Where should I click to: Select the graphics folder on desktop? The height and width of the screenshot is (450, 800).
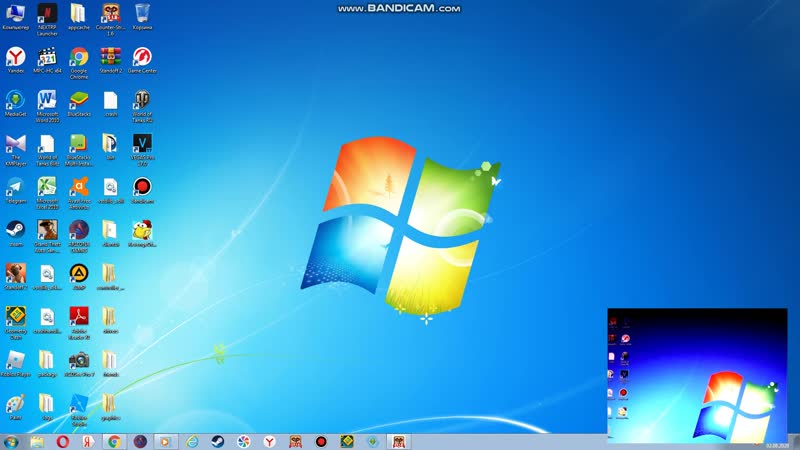[110, 407]
